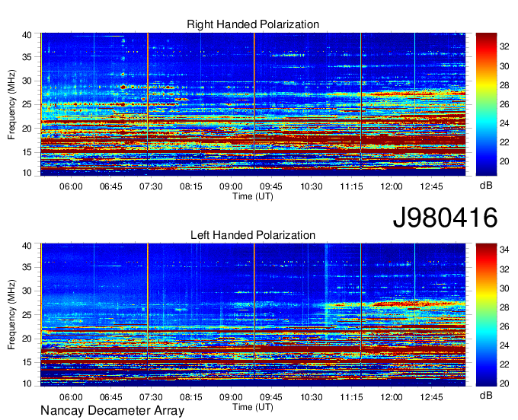Click 40 MHz frequency tick on Right Handed plot
Screen dimensions: 518x420
[27, 35]
